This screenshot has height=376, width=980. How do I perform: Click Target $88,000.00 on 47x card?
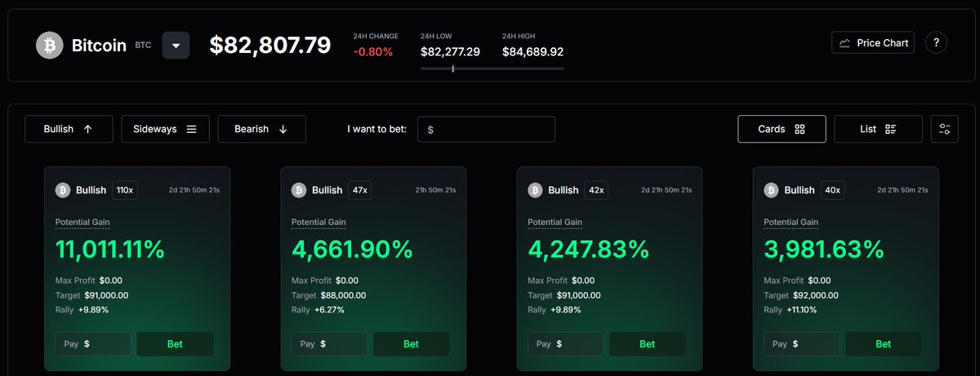click(x=328, y=295)
